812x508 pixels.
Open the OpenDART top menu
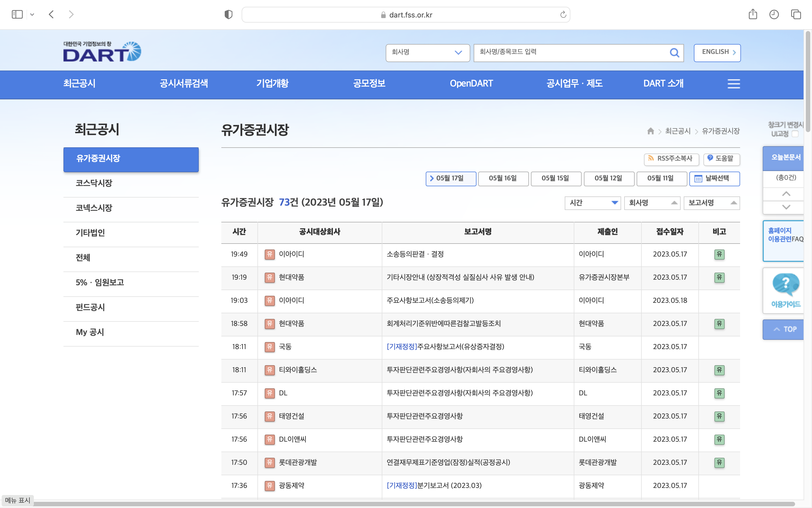click(x=471, y=83)
